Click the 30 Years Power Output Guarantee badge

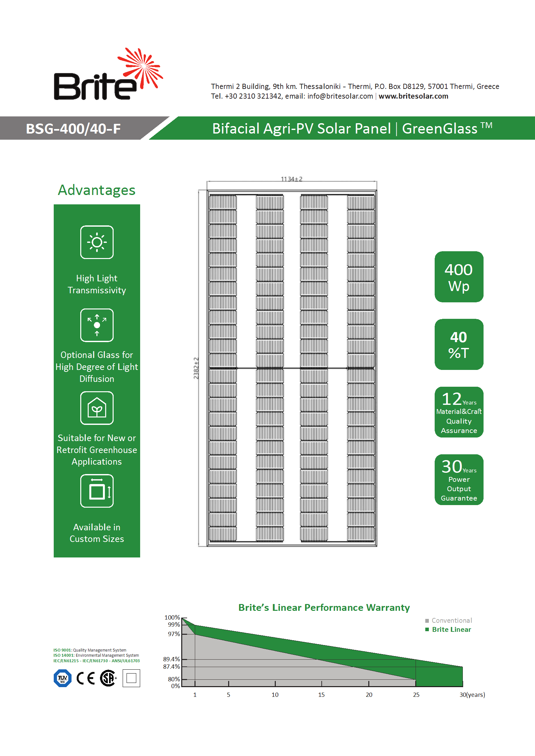pos(459,480)
